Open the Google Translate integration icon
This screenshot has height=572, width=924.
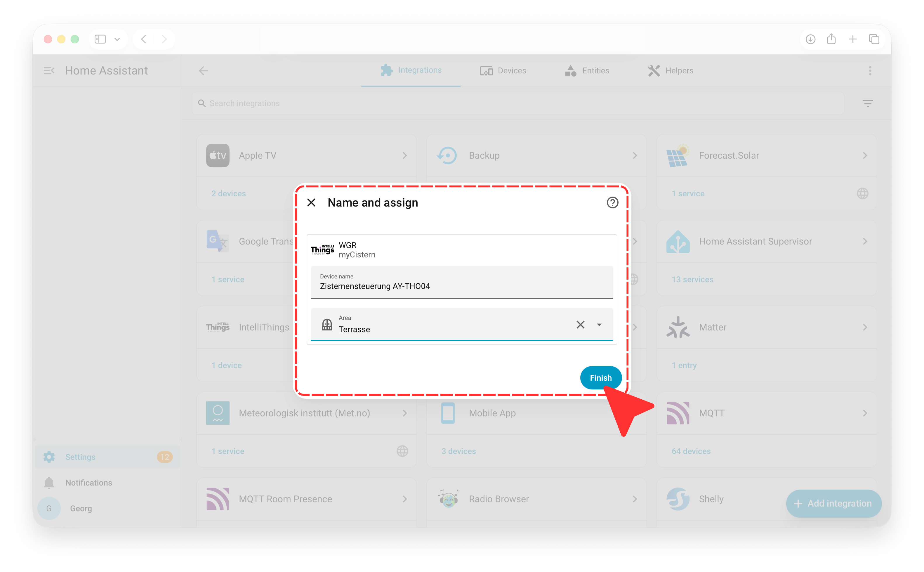[218, 241]
